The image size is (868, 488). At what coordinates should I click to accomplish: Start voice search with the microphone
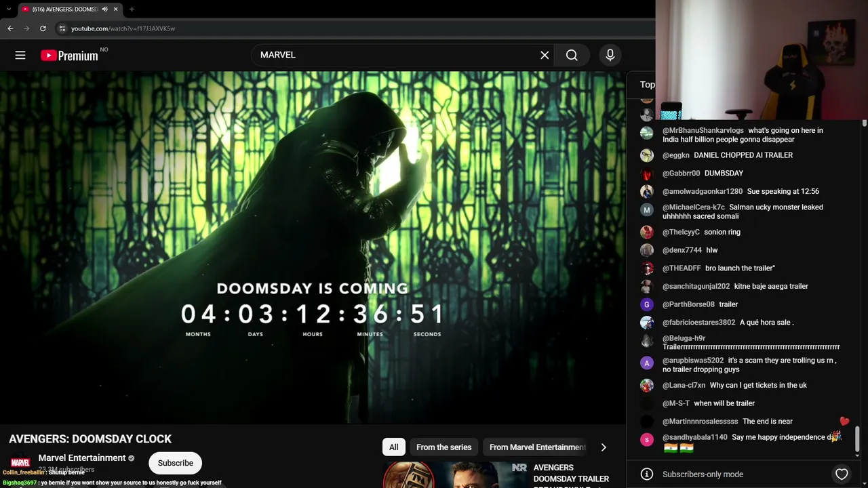pyautogui.click(x=610, y=55)
